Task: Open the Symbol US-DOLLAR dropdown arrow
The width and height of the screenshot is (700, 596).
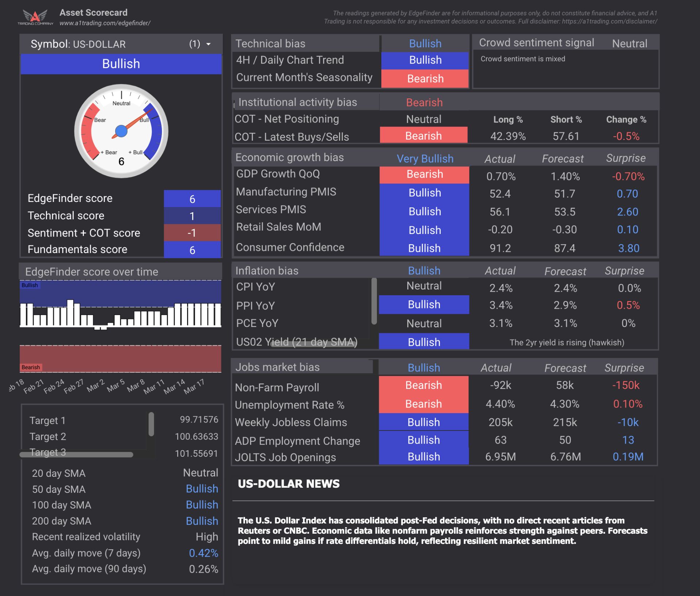Action: click(209, 44)
